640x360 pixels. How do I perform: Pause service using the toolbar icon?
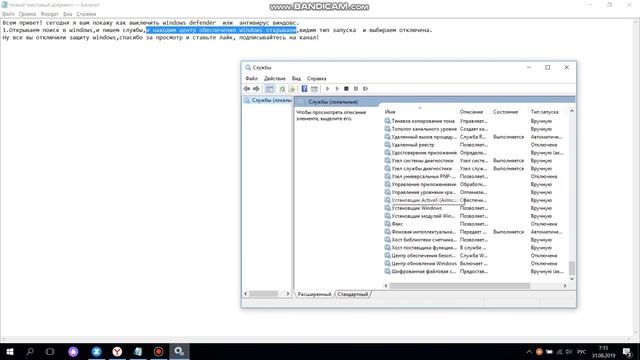point(356,89)
